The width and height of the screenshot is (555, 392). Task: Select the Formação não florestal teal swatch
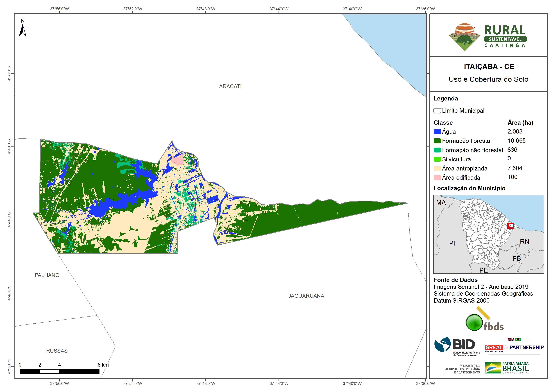coord(437,150)
